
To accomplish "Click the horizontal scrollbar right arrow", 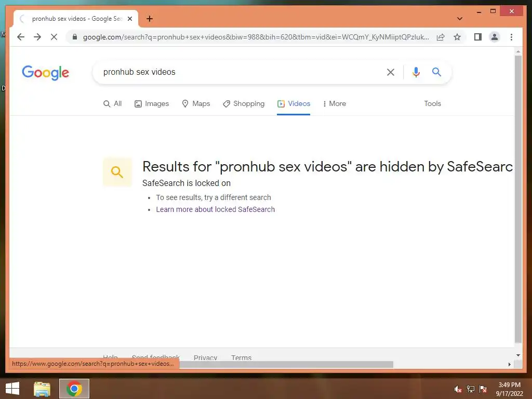I will click(x=509, y=364).
